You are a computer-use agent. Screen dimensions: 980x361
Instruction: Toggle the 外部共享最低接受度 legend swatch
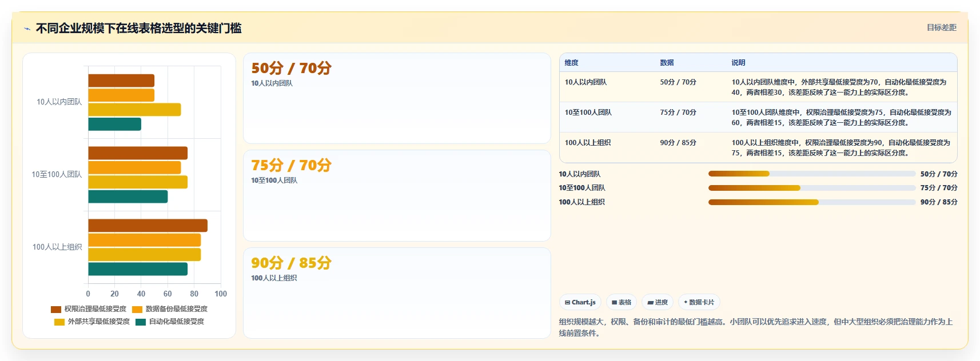[59, 322]
